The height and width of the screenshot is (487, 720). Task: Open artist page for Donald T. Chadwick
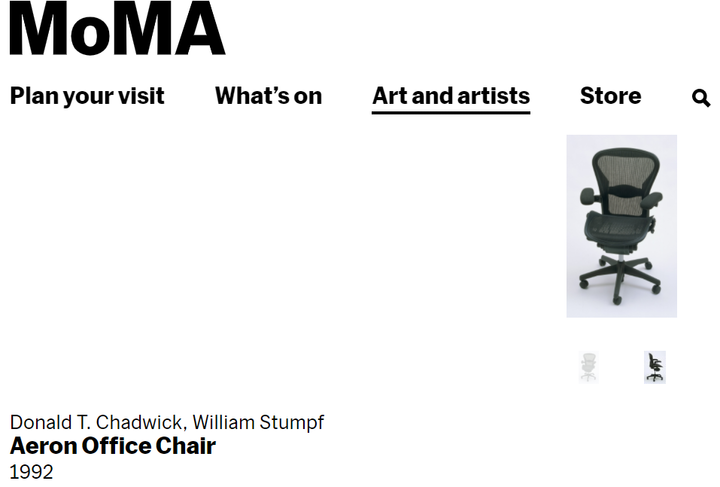click(x=96, y=422)
